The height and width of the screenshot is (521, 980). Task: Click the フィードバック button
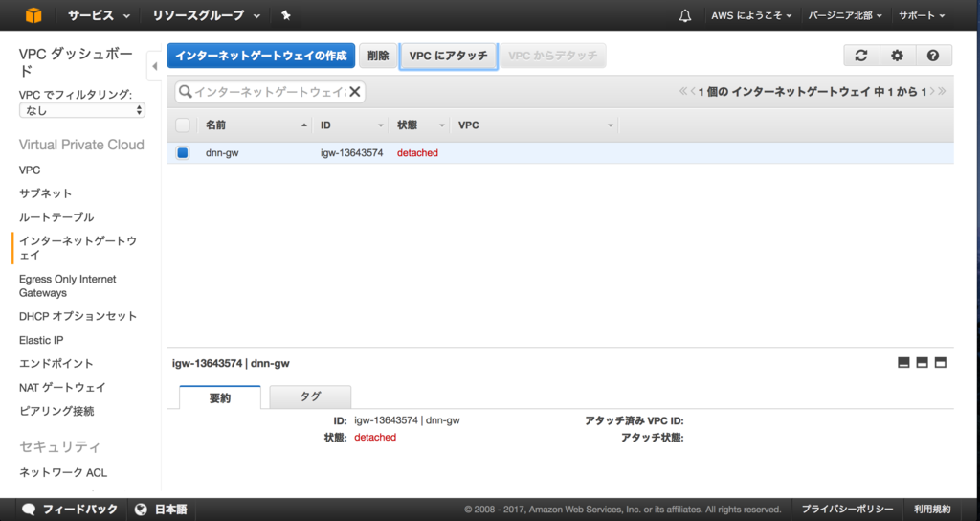click(69, 510)
